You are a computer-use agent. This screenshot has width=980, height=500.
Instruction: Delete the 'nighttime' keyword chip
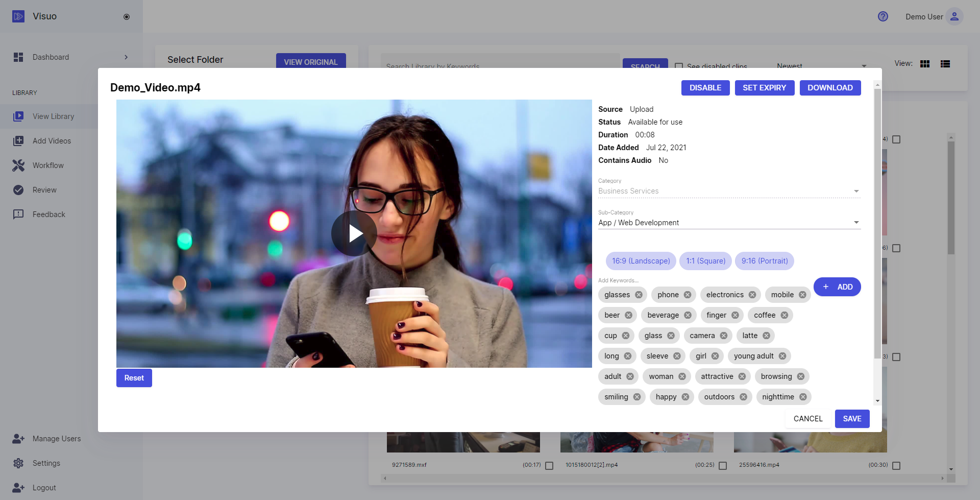tap(803, 397)
